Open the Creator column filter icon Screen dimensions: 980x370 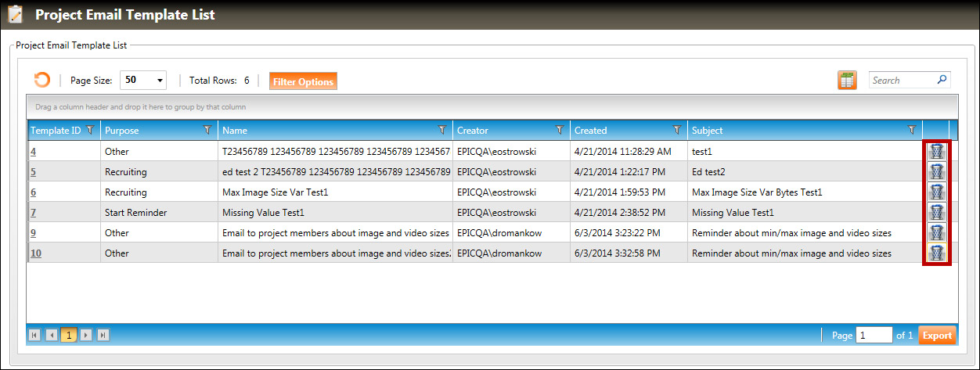[559, 130]
